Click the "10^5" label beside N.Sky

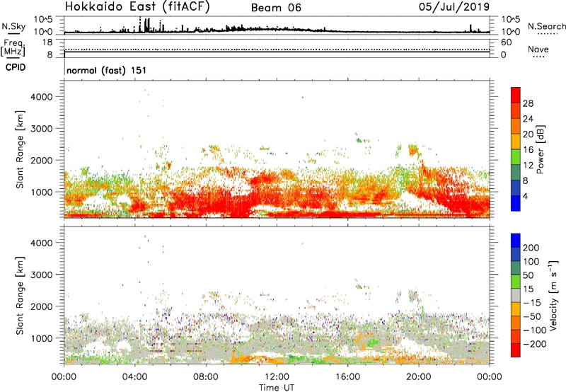(43, 20)
